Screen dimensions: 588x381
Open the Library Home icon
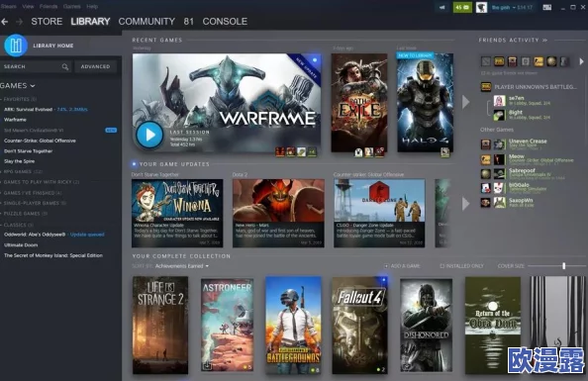tap(16, 46)
